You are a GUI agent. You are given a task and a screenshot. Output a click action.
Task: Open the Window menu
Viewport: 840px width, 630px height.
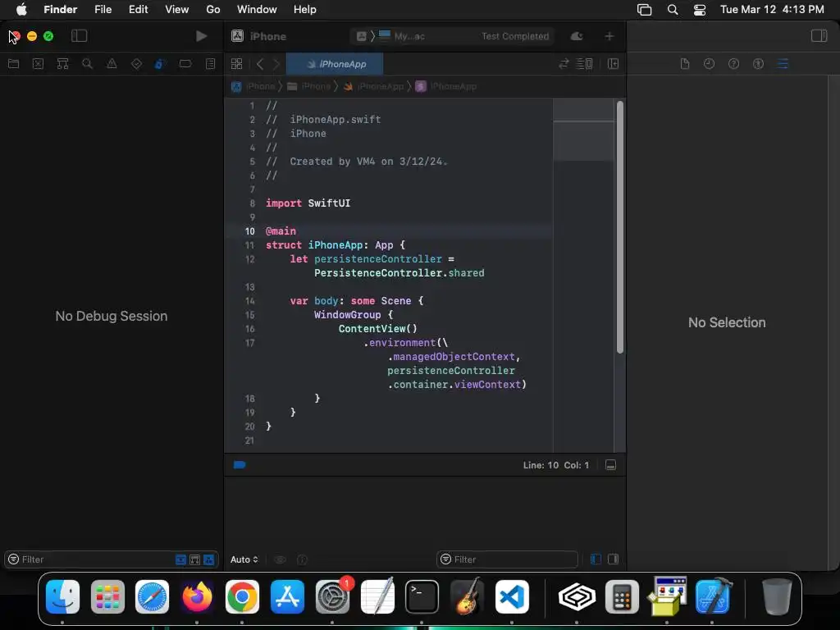tap(257, 9)
